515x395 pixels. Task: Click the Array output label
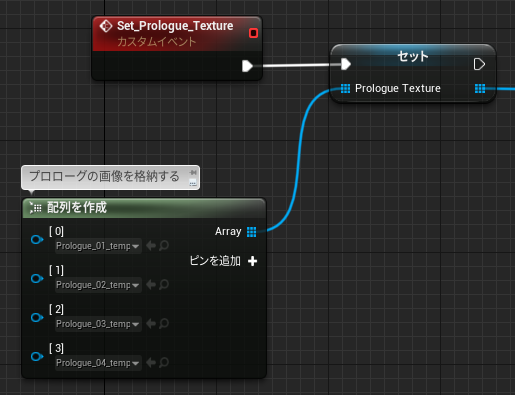[228, 231]
